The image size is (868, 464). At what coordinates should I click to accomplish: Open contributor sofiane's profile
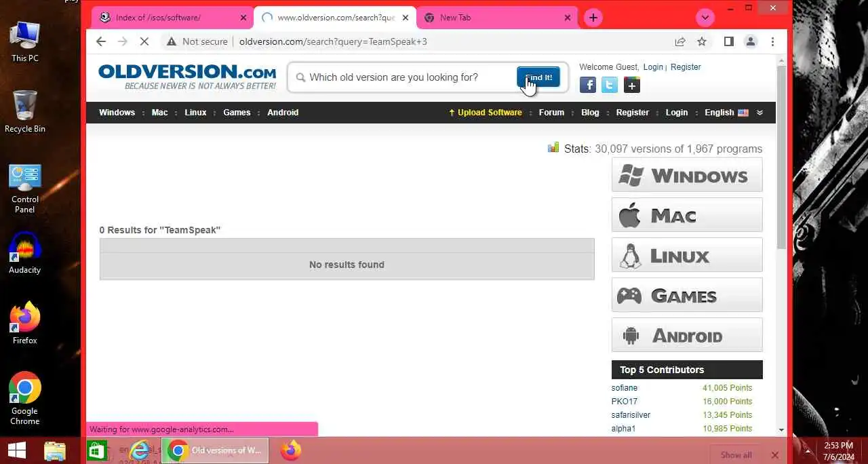point(625,388)
